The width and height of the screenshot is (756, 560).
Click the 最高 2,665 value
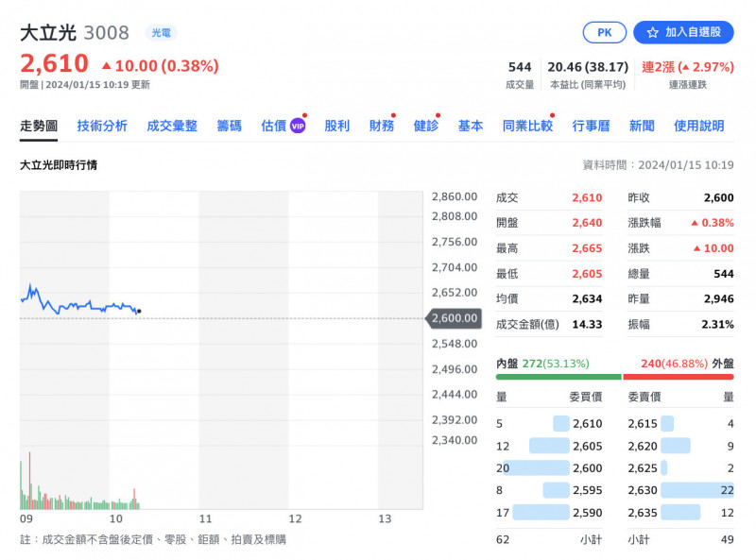587,248
